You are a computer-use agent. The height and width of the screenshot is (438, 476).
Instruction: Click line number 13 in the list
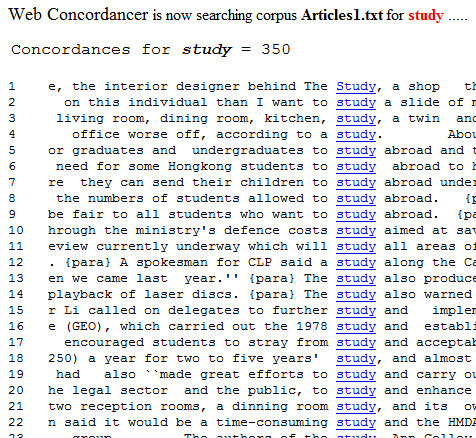point(16,278)
